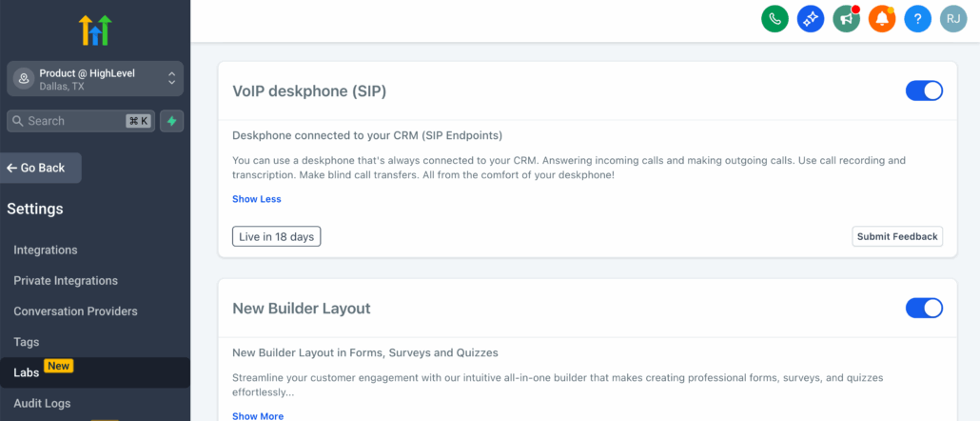Open the megaphone announcements icon
The image size is (980, 421).
[846, 18]
